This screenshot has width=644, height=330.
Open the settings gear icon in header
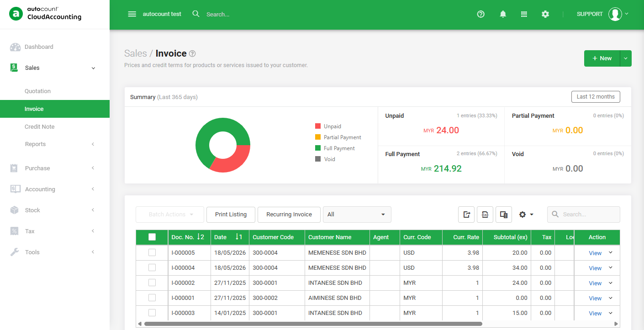[x=545, y=14]
